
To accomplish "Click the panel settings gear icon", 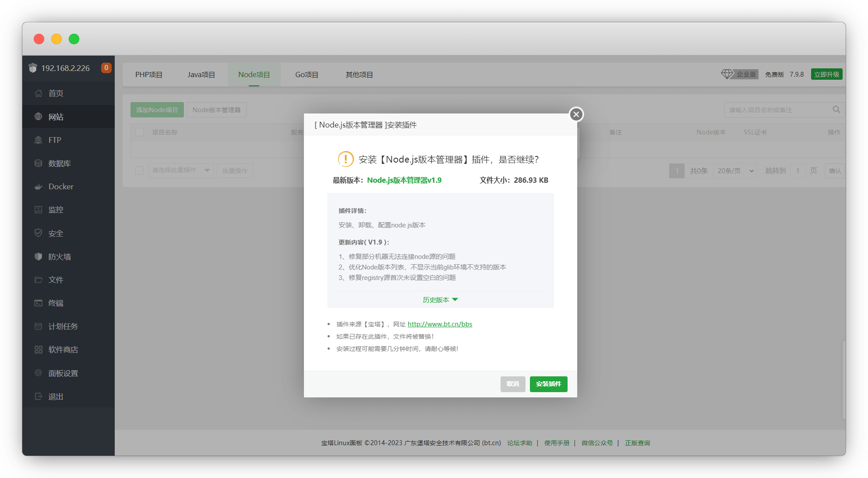I will point(39,373).
